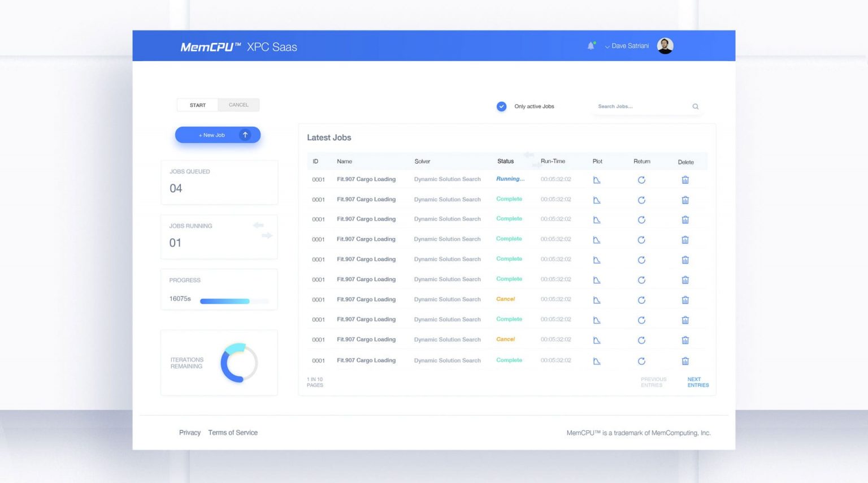868x483 pixels.
Task: Click the return icon in the first job row
Action: pos(641,180)
